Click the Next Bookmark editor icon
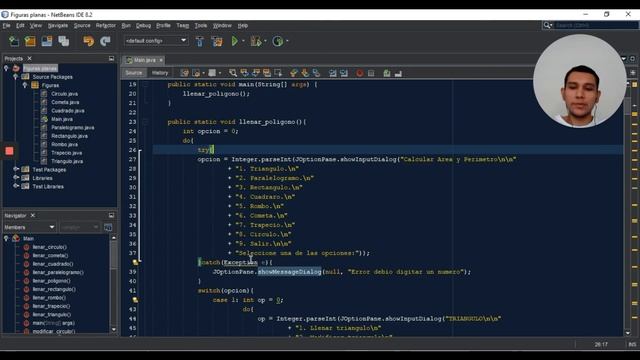 [305, 73]
